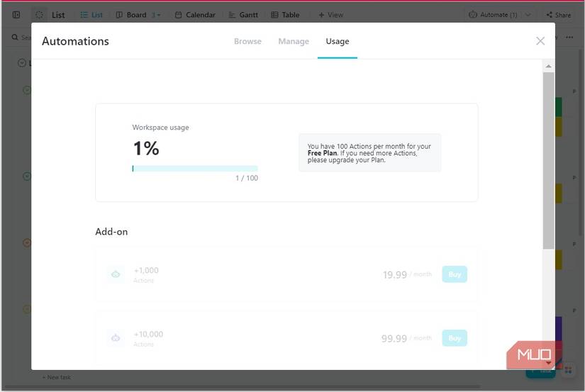Click the + New task link
Image resolution: width=585 pixels, height=392 pixels.
56,377
